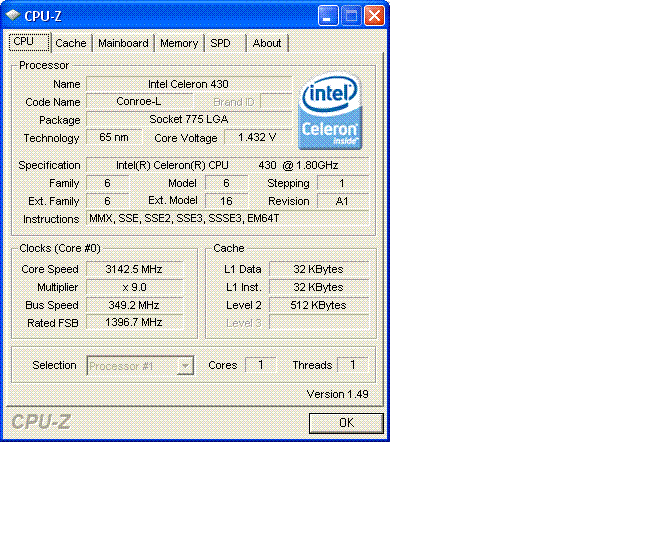The height and width of the screenshot is (552, 665).
Task: Click the Name field Intel Celeron 430
Action: (x=189, y=84)
